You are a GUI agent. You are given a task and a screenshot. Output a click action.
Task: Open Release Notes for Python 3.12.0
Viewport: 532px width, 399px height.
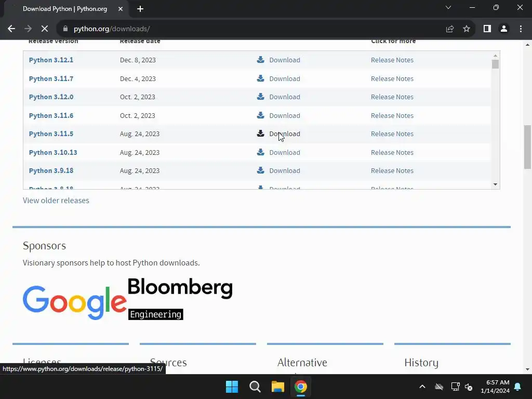tap(392, 97)
